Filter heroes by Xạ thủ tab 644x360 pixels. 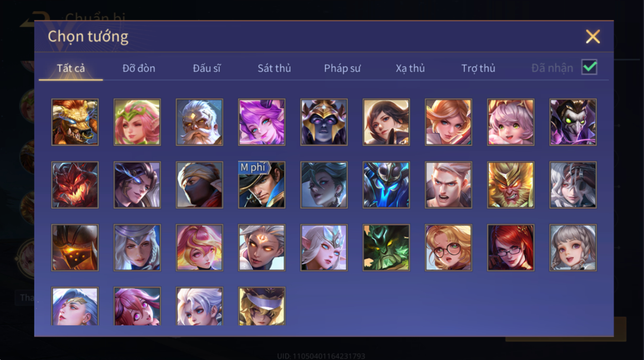tap(410, 68)
